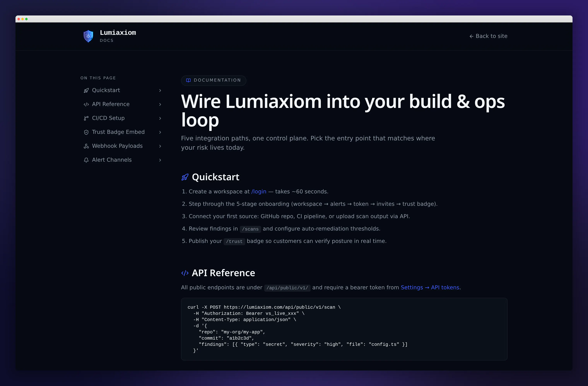Click the left arrow icon before Back to site
The image size is (588, 386).
[x=471, y=36]
